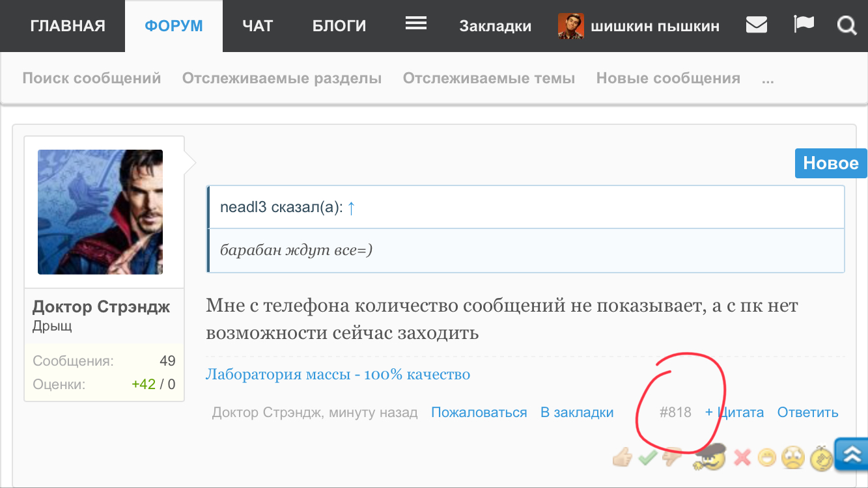This screenshot has width=868, height=488.
Task: Rate post with green checkmark
Action: click(647, 458)
